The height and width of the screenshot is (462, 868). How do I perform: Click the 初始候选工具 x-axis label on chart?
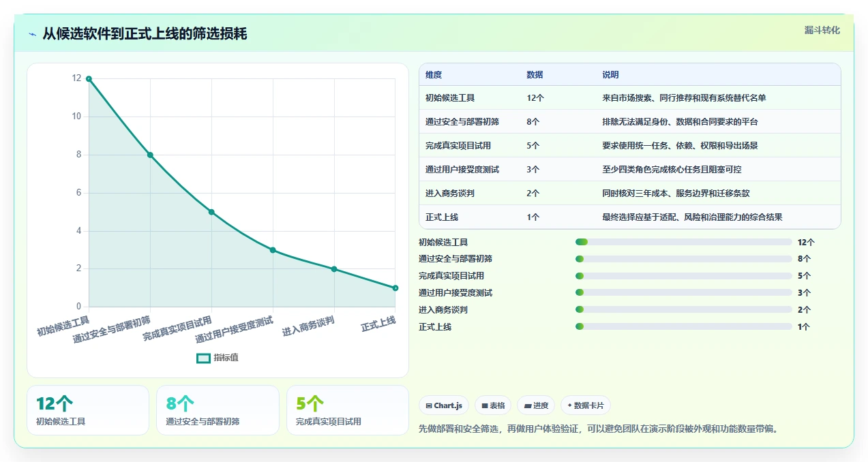[63, 325]
